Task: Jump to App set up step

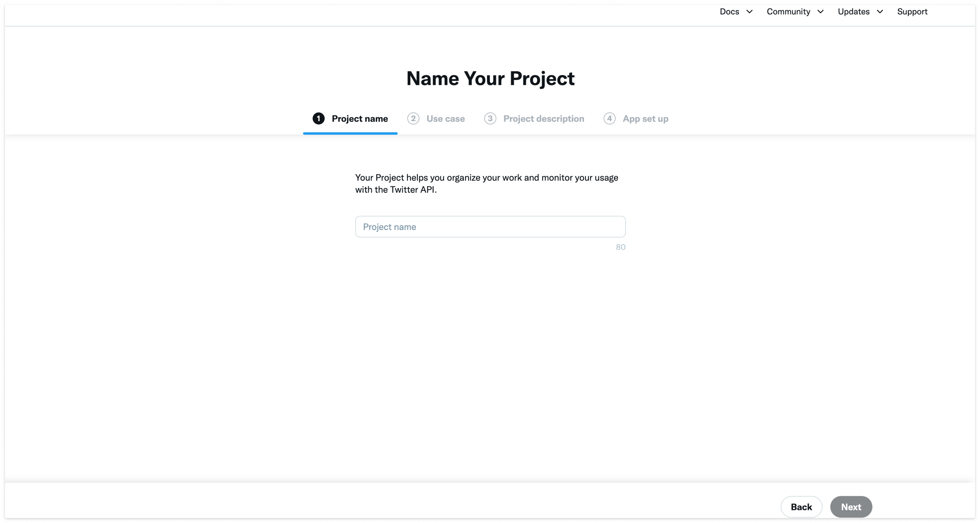Action: 645,119
